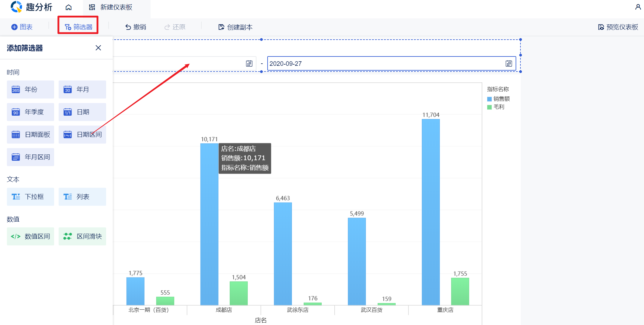Open calendar picker for end date
644x325 pixels.
(509, 64)
